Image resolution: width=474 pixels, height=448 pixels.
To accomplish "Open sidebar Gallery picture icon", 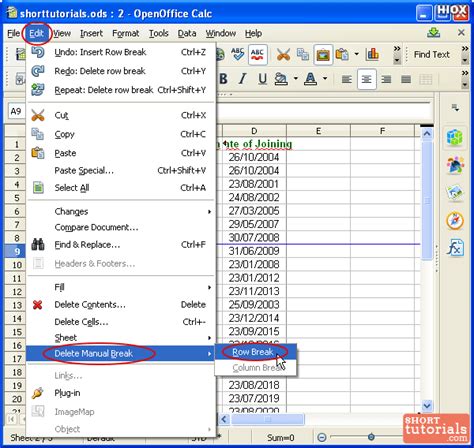I will 455,192.
